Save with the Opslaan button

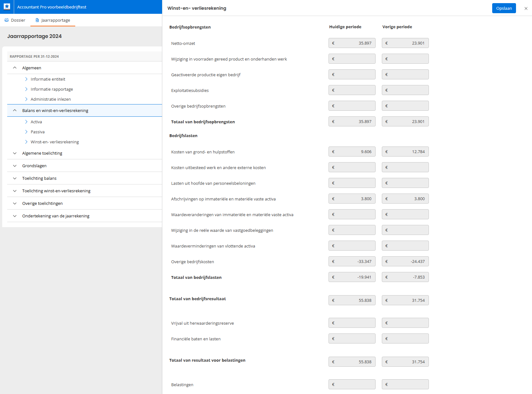tap(504, 8)
